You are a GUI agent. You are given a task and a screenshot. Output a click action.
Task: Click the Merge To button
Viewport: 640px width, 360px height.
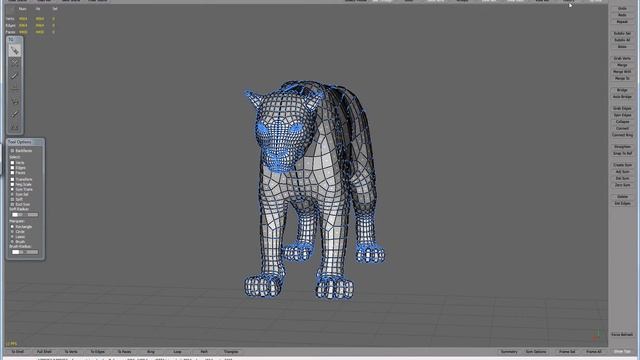pos(622,78)
